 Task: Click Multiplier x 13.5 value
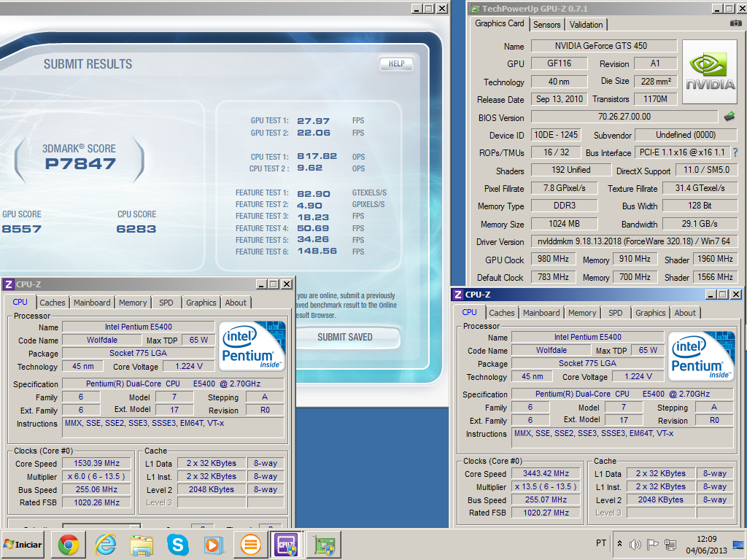click(x=546, y=486)
